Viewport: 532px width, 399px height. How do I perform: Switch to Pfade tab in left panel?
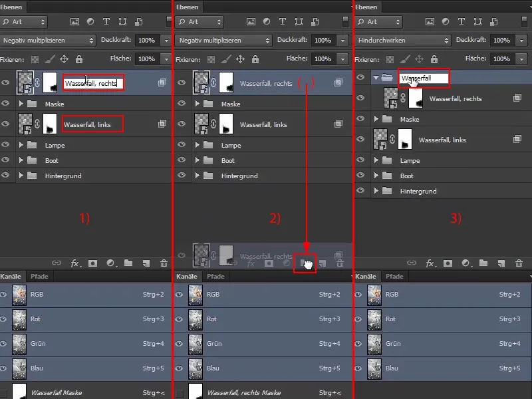(x=39, y=276)
